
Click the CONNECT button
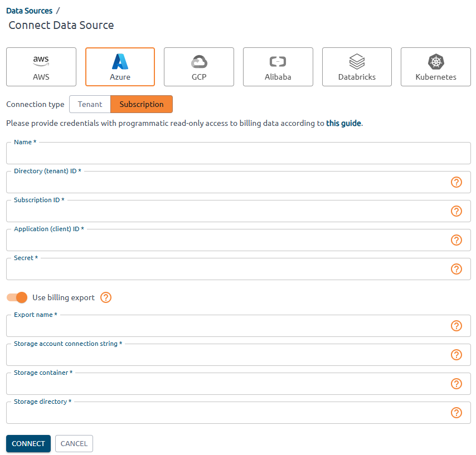pyautogui.click(x=28, y=443)
